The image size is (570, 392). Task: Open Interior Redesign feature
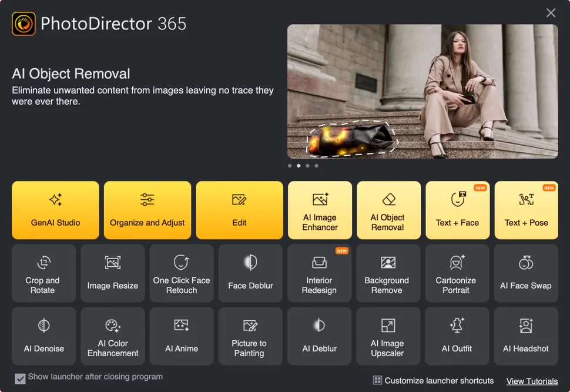click(319, 273)
